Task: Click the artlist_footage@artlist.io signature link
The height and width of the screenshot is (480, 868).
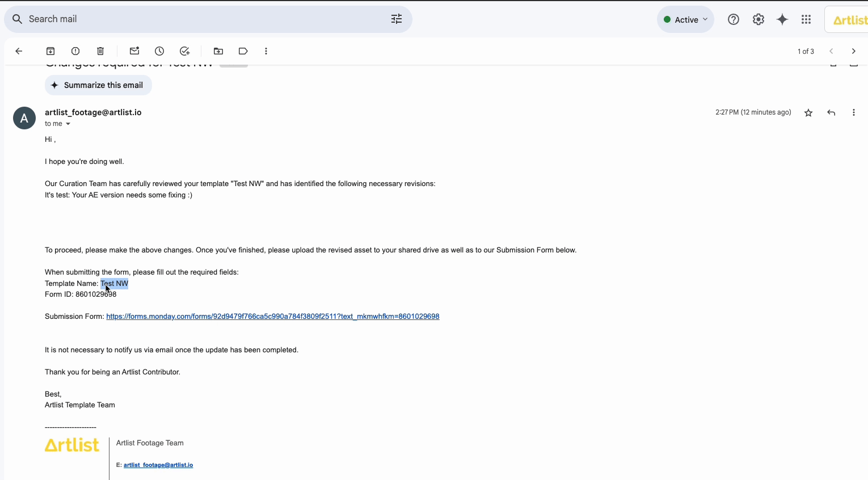Action: (x=158, y=465)
